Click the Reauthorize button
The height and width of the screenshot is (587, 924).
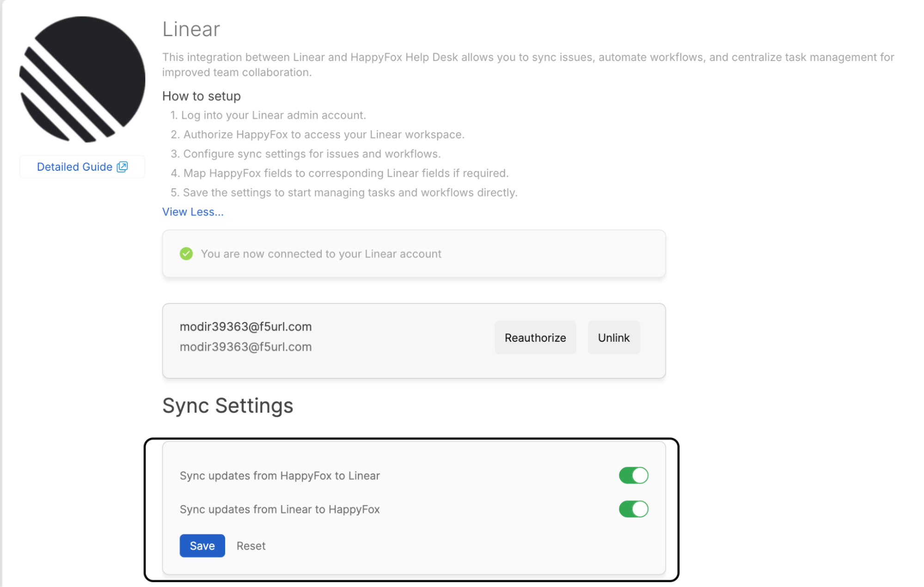pos(535,338)
